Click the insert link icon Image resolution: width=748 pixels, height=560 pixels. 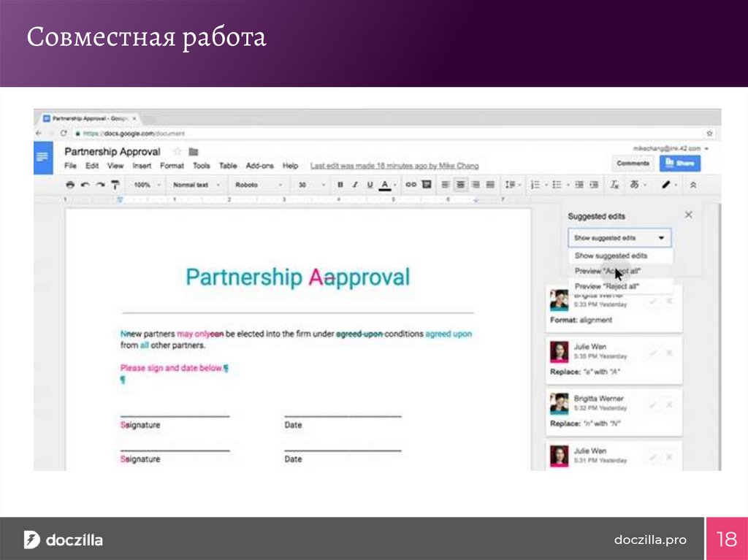[411, 185]
